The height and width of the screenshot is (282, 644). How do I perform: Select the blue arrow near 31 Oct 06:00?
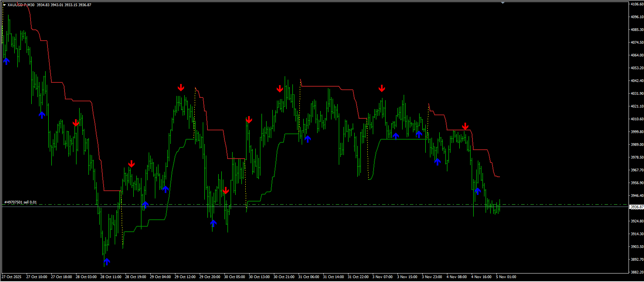coord(308,139)
